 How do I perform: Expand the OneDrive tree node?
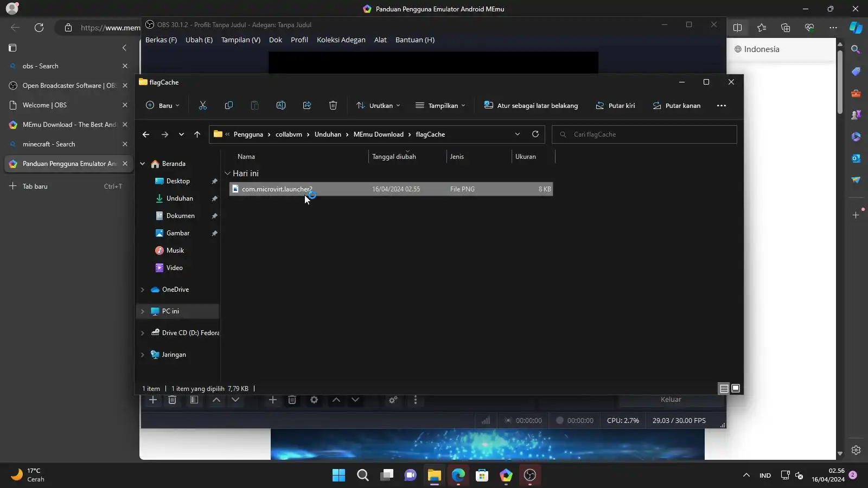[143, 290]
